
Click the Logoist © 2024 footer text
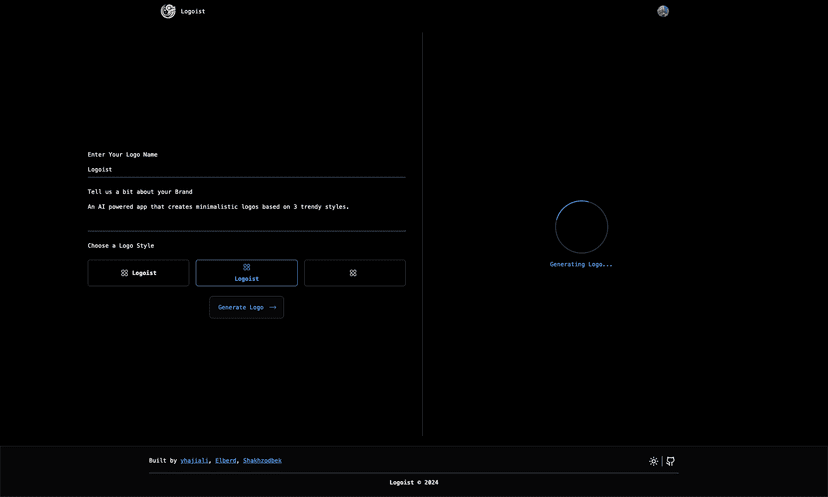[x=414, y=482]
